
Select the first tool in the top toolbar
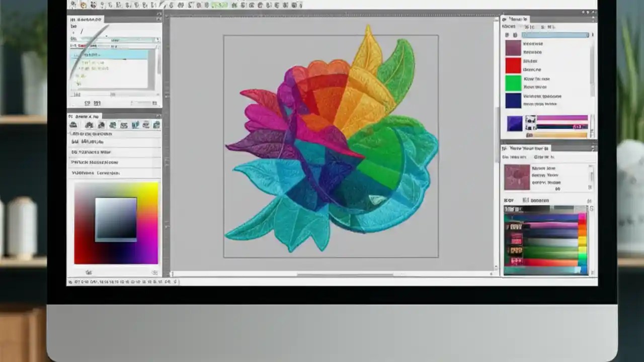pyautogui.click(x=73, y=5)
